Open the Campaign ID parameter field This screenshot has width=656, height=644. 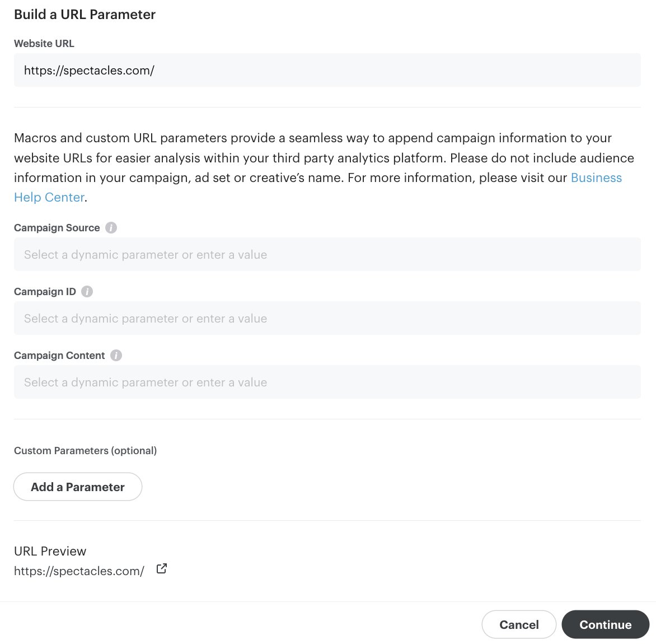point(327,319)
